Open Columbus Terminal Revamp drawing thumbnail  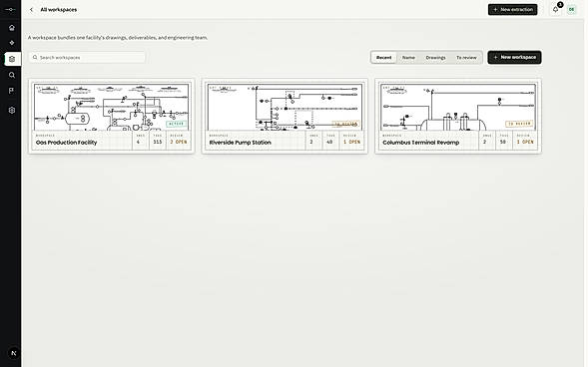[x=458, y=107]
